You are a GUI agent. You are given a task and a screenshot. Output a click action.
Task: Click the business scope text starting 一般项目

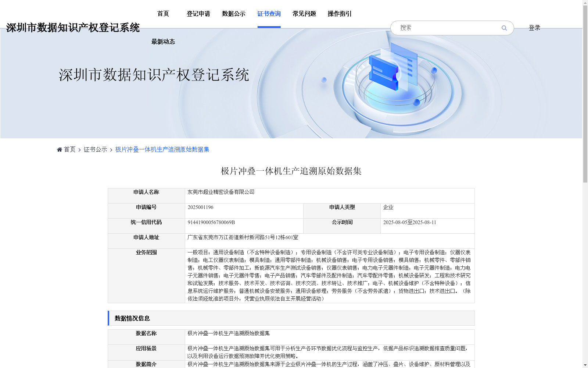click(x=329, y=276)
